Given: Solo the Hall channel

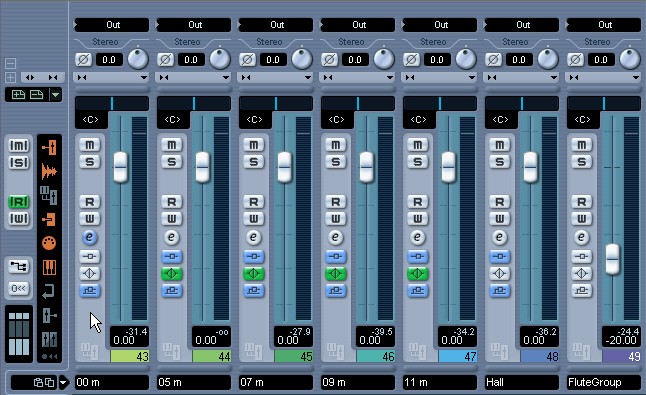Looking at the screenshot, I should 499,162.
